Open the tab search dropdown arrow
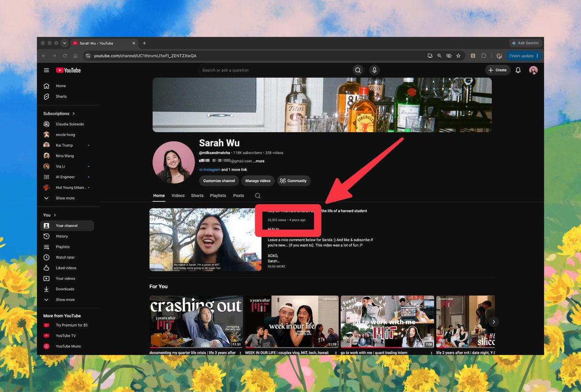The height and width of the screenshot is (392, 581). 64,43
